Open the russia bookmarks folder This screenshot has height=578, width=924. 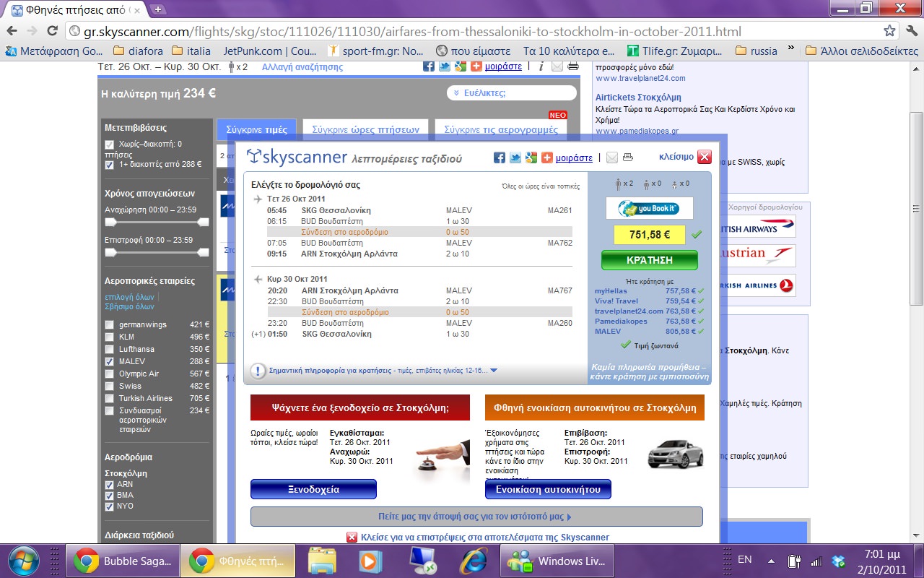[x=756, y=51]
